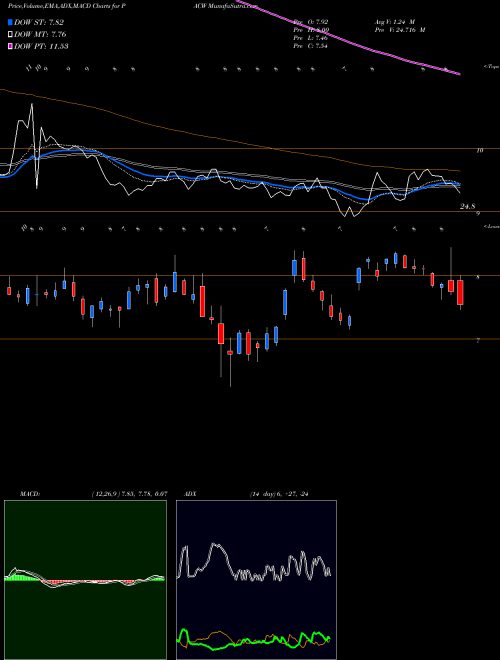This screenshot has width=500, height=660.
Task: Select the 'DOW MT: 7.76' legend text
Action: coord(40,35)
